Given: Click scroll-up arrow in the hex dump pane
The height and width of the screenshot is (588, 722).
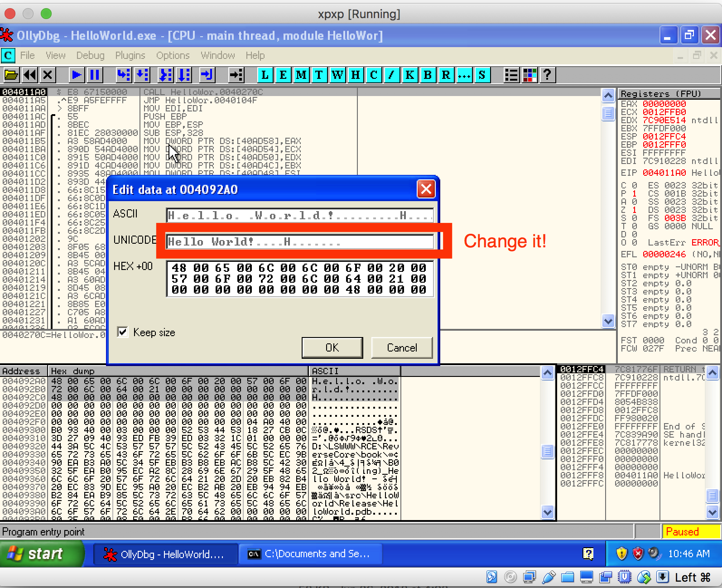Looking at the screenshot, I should pos(548,373).
